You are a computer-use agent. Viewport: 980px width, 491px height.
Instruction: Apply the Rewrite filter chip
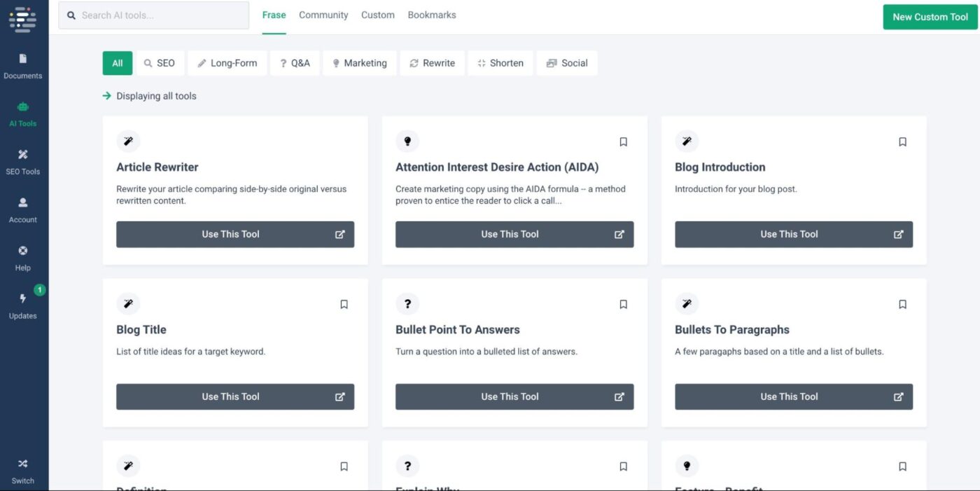coord(433,62)
